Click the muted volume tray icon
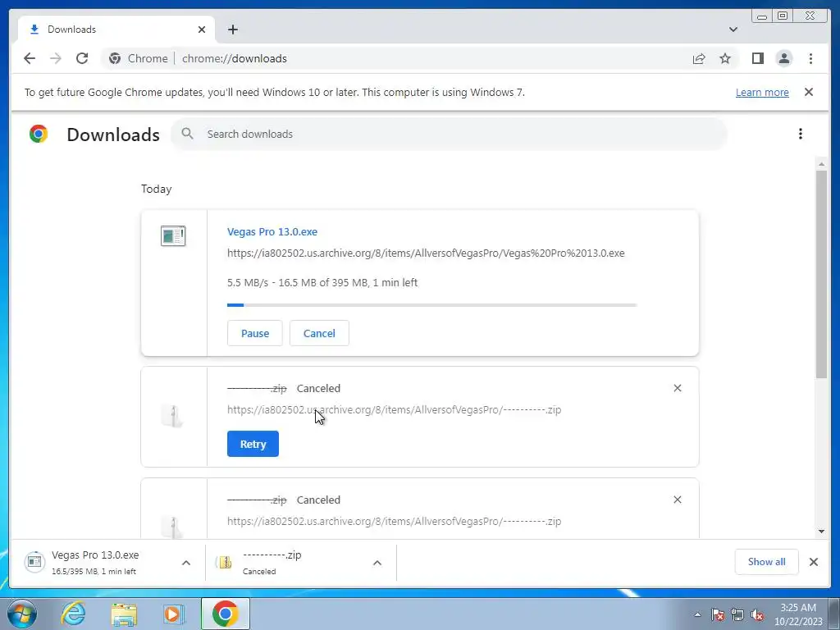840x630 pixels. tap(757, 614)
